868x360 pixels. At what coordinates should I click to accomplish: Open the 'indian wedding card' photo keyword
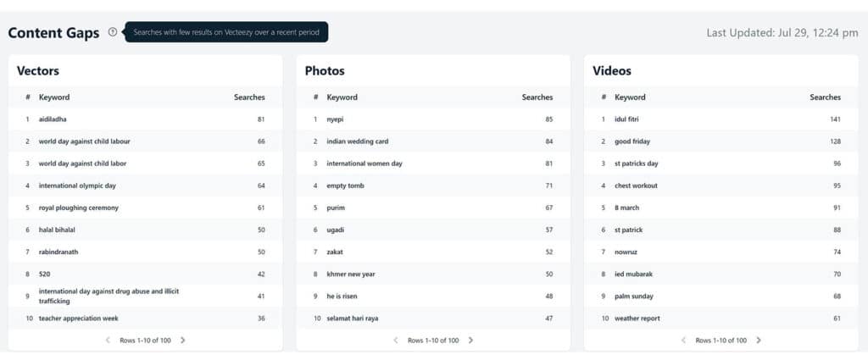[358, 141]
